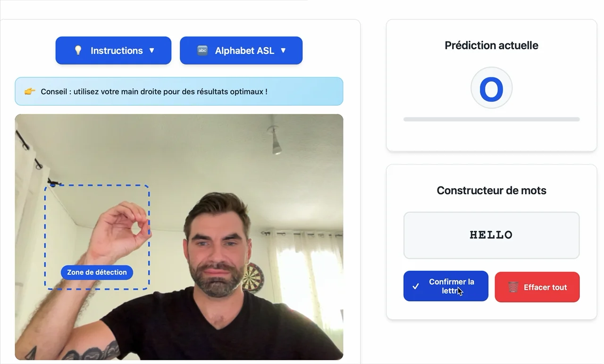The height and width of the screenshot is (364, 604).
Task: Clear the word with Effacer tout
Action: click(x=537, y=287)
